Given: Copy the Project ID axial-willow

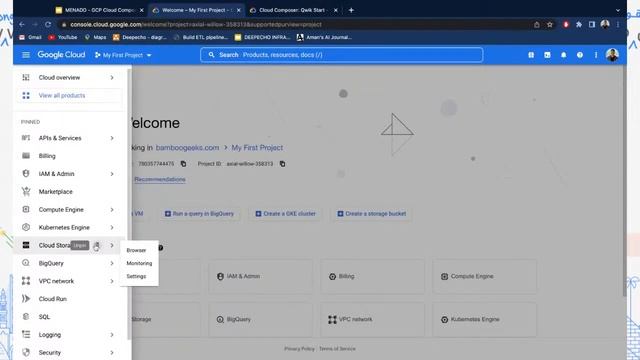Looking at the screenshot, I should [282, 164].
